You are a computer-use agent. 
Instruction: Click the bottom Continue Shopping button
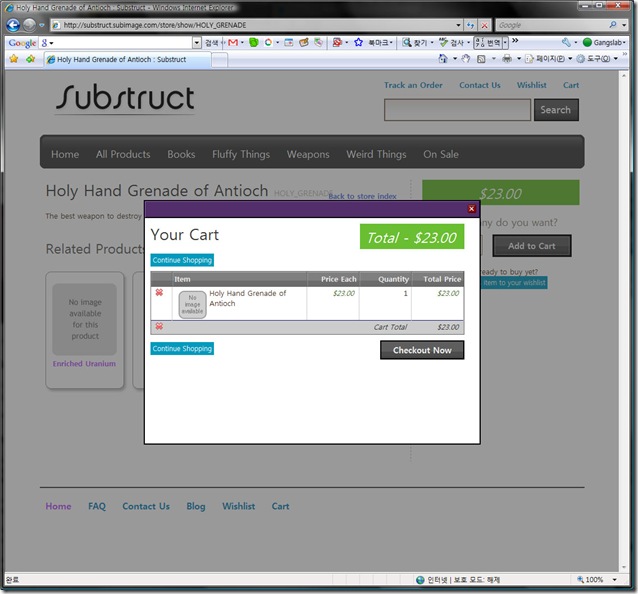(182, 349)
